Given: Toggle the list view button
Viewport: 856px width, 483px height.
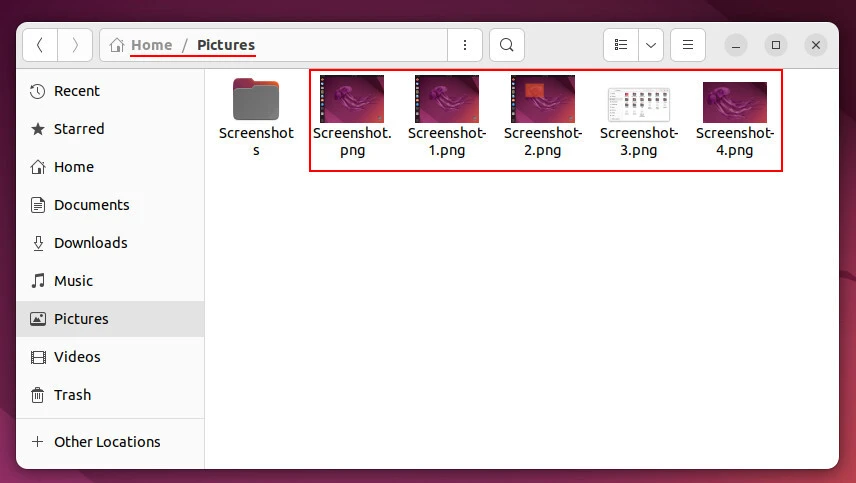Looking at the screenshot, I should [621, 45].
